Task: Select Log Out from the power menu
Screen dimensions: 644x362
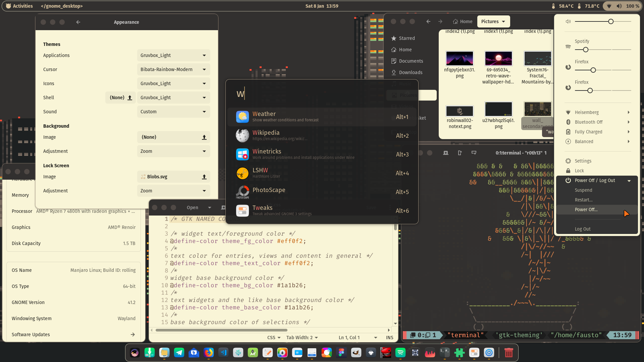Action: point(597,229)
